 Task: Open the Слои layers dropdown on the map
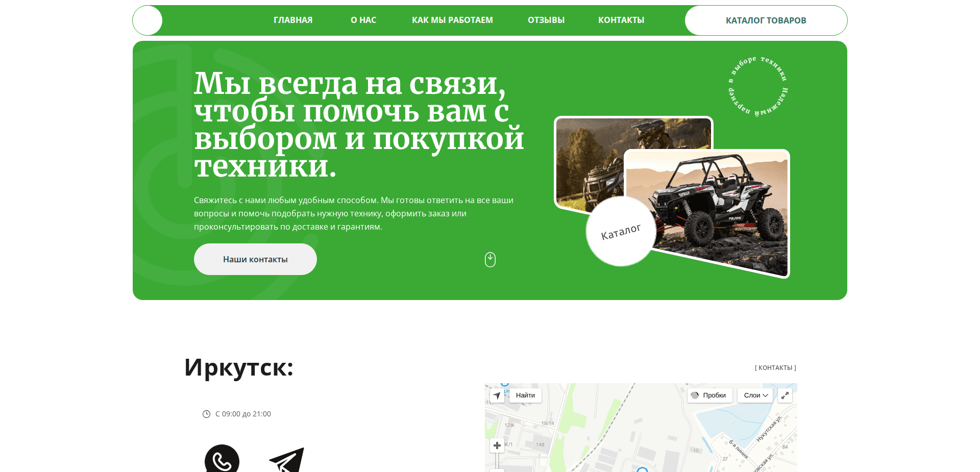pyautogui.click(x=755, y=395)
